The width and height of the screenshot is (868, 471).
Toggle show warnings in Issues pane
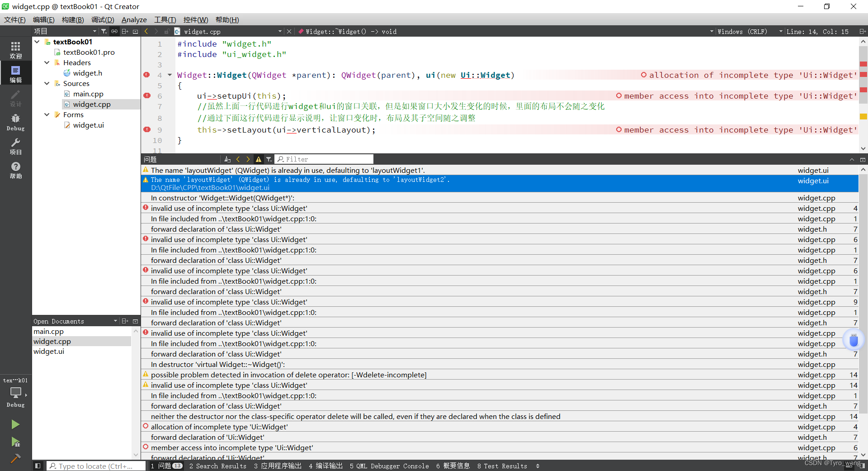tap(259, 159)
